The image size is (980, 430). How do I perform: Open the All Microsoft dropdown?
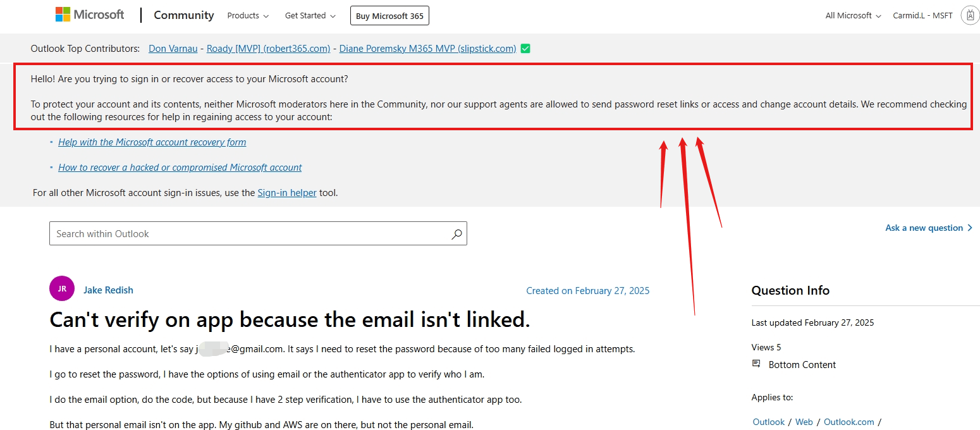pos(852,15)
